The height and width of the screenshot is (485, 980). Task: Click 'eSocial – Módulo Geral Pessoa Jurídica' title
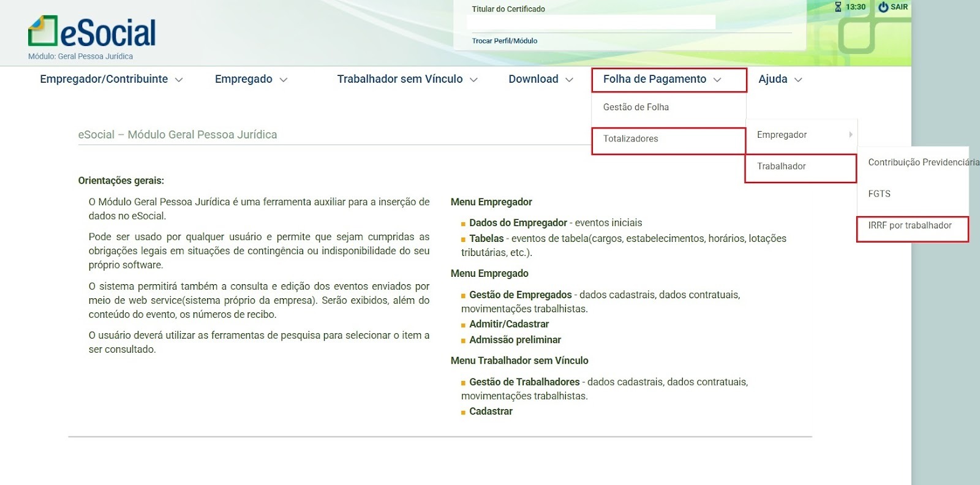(178, 135)
